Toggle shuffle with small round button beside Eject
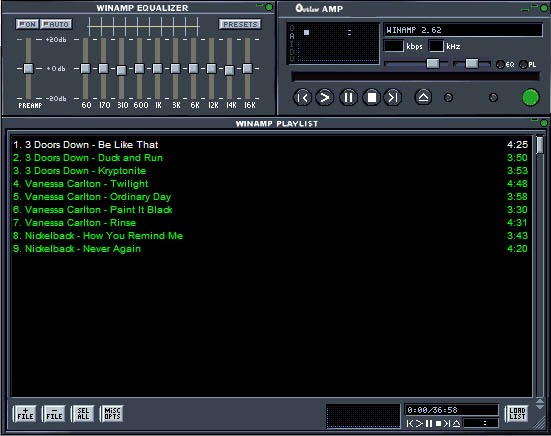The width and height of the screenshot is (551, 436). [448, 98]
